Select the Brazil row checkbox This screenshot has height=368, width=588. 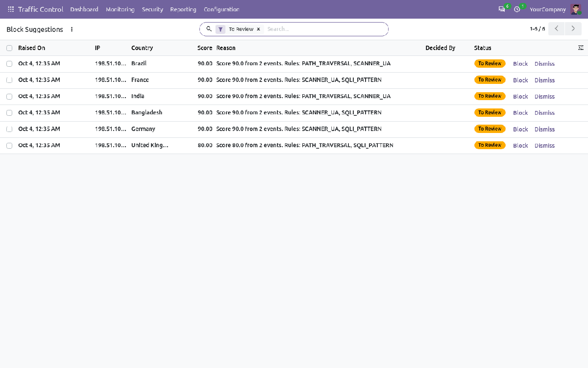(x=9, y=64)
